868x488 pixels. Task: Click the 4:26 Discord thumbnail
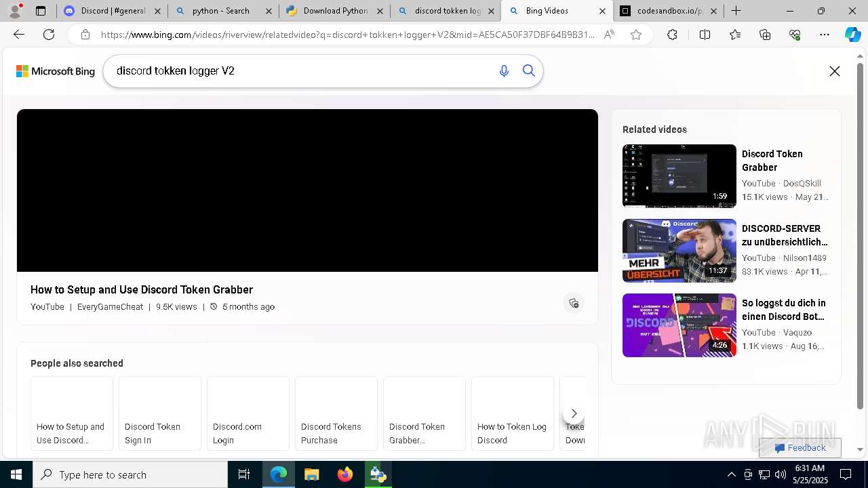click(x=679, y=325)
